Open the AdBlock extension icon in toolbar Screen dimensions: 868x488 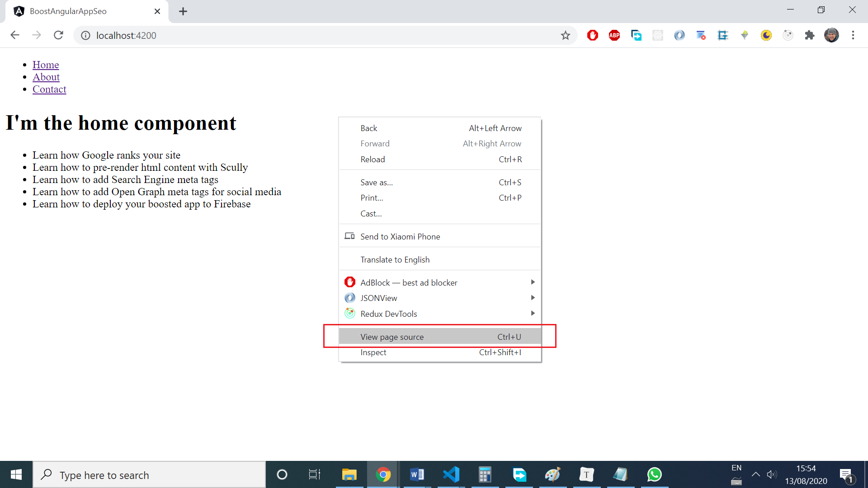[593, 35]
